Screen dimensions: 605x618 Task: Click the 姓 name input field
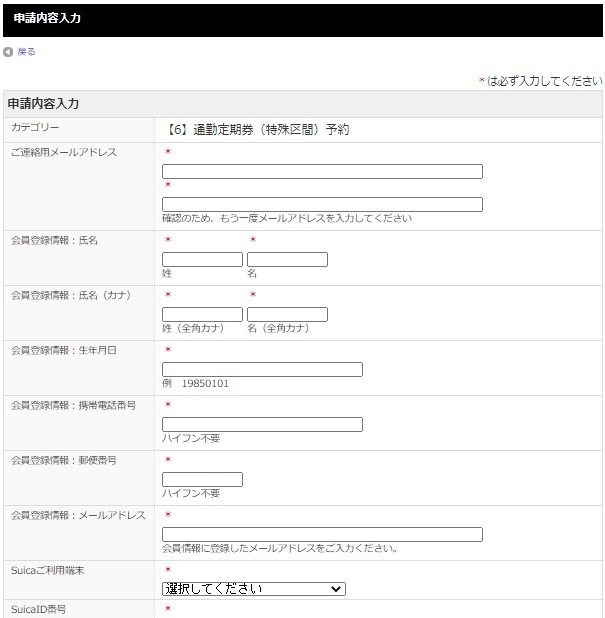point(202,259)
